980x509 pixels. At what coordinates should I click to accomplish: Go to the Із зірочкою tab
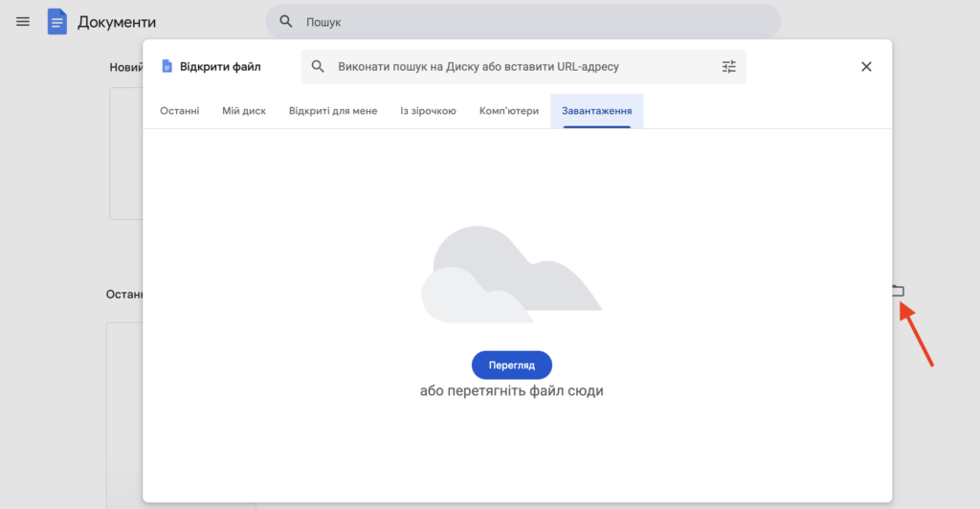tap(428, 111)
